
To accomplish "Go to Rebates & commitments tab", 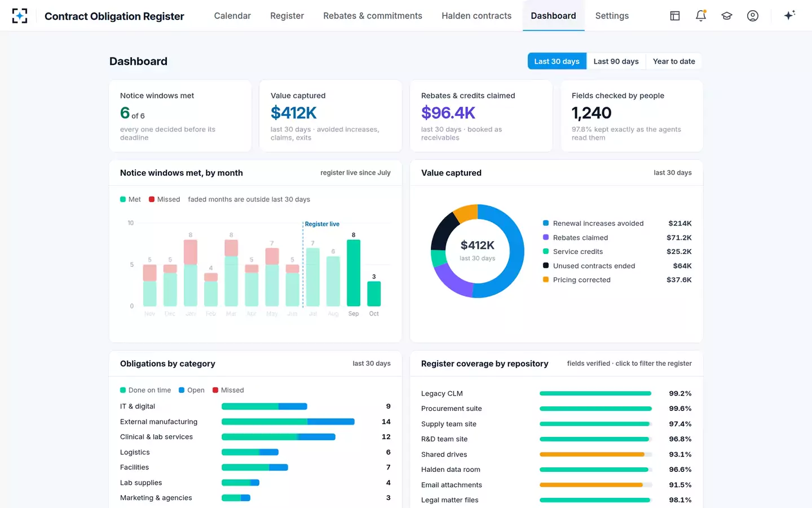I will point(373,16).
